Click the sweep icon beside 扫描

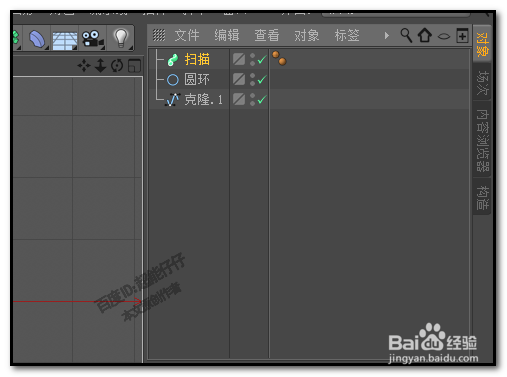pyautogui.click(x=173, y=60)
